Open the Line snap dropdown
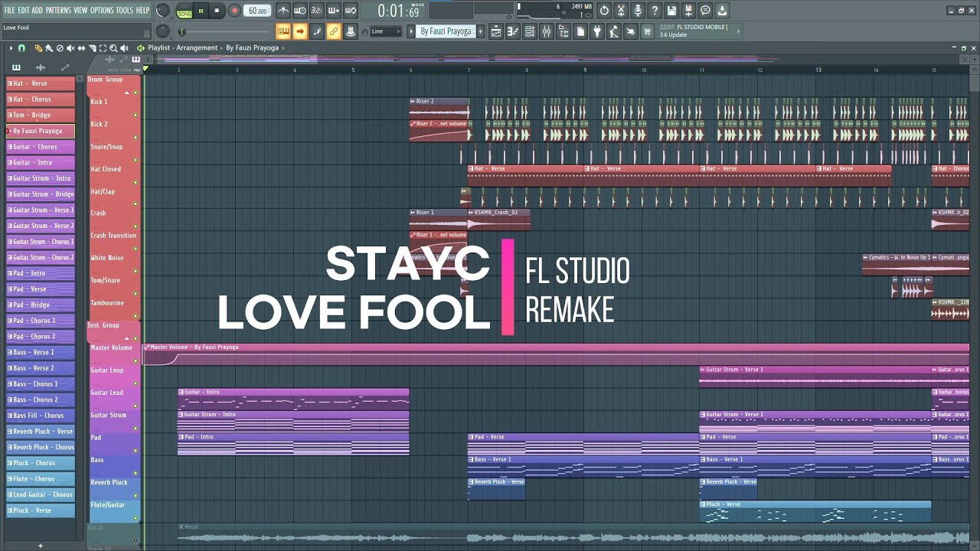 coord(385,31)
